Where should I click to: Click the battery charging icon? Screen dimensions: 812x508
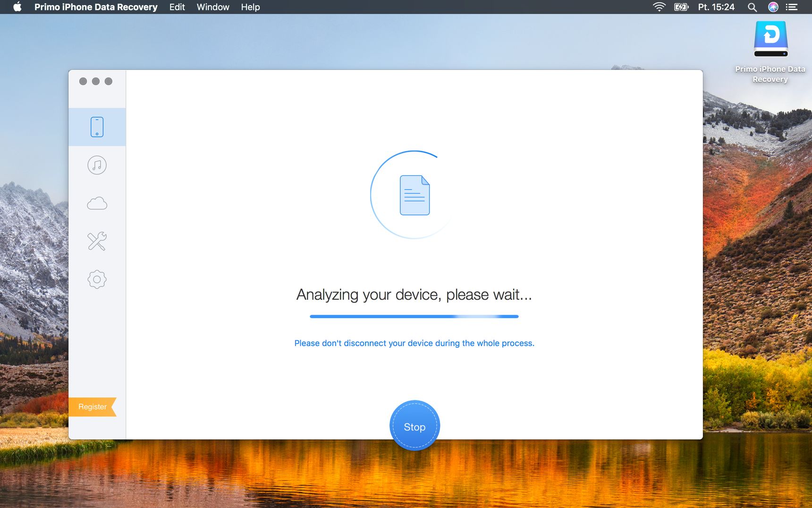(681, 7)
